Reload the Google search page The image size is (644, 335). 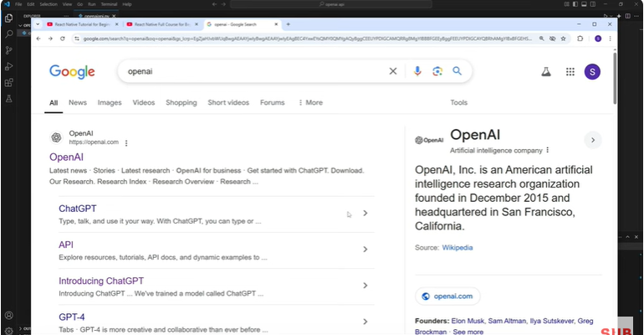coord(63,39)
